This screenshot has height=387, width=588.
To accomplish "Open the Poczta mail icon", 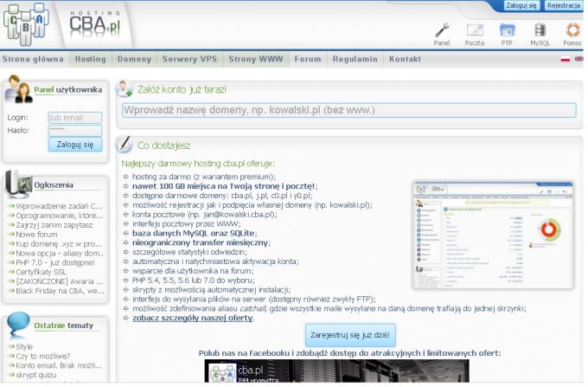I will click(x=475, y=30).
